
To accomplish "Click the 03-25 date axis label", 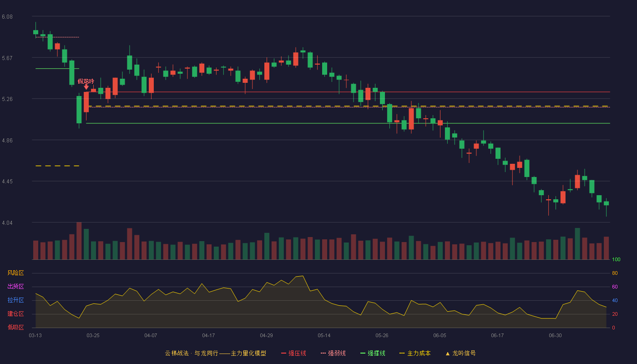I will [93, 335].
